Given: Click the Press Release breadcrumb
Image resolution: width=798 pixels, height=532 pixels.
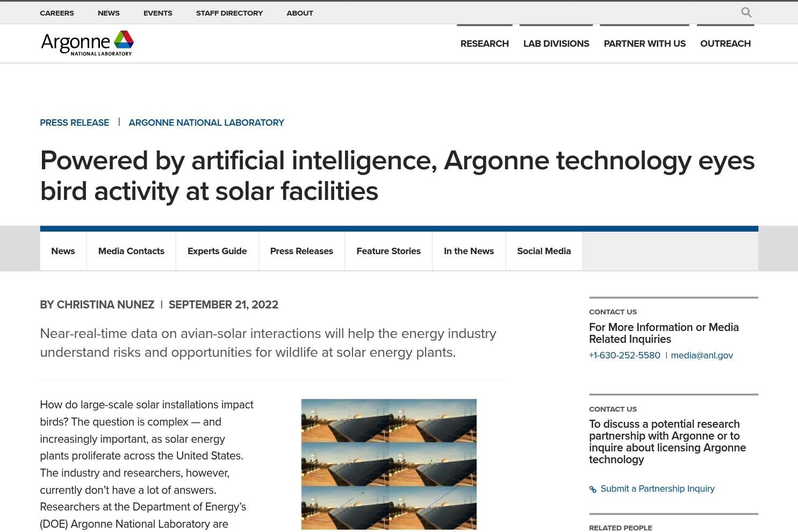Looking at the screenshot, I should pyautogui.click(x=75, y=123).
